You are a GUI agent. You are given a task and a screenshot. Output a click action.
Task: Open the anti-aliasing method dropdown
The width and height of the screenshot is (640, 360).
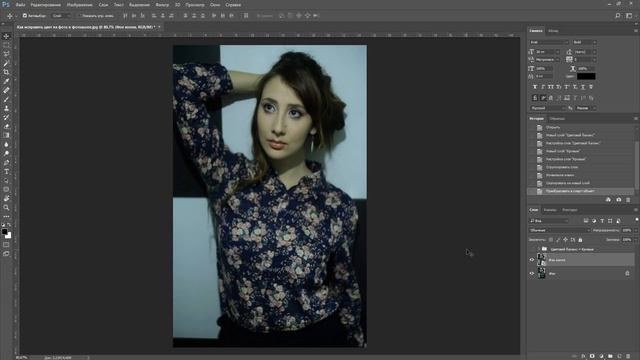(585, 108)
